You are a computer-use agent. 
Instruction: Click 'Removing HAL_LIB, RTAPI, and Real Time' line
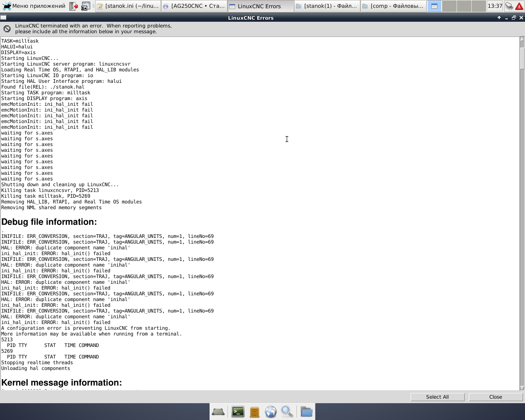(x=71, y=202)
